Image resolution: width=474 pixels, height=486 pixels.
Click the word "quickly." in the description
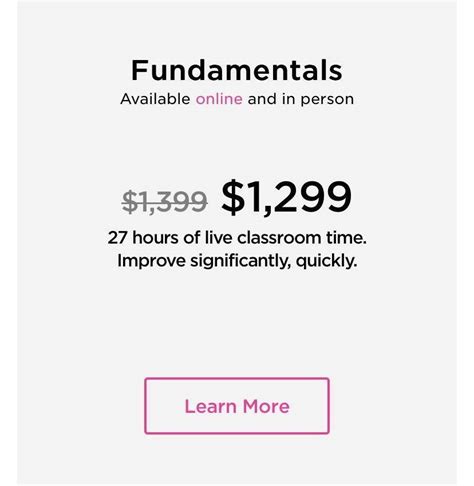[x=326, y=261]
